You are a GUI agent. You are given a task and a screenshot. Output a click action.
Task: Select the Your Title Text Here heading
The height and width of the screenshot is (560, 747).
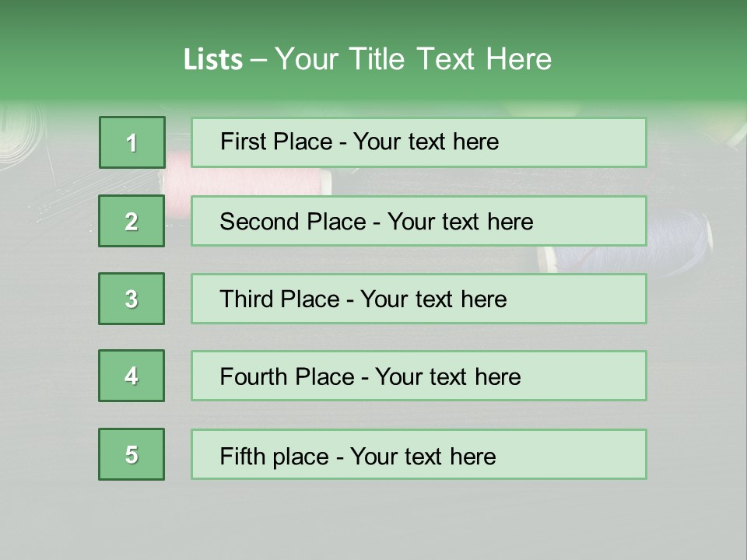tap(413, 59)
